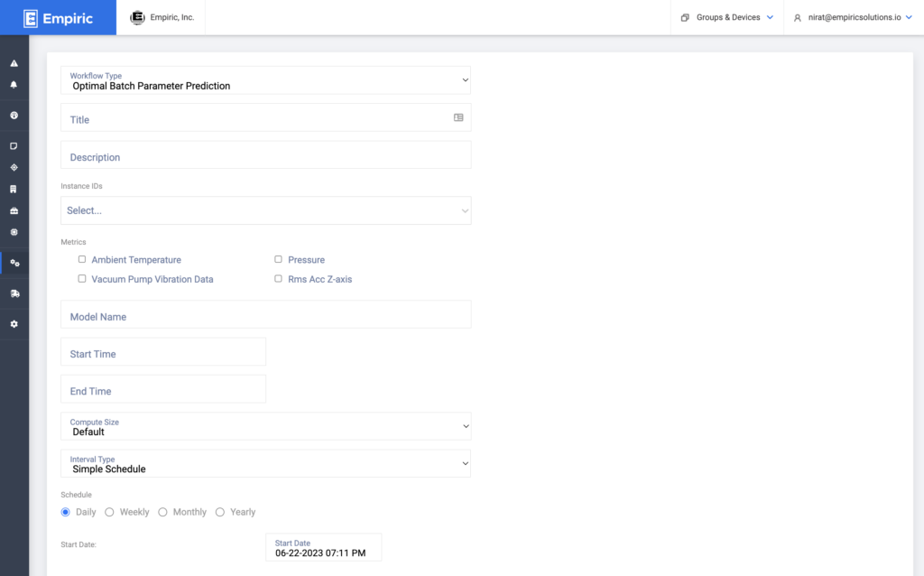Screen dimensions: 924x576
Task: Check the Vacuum Pump Vibration Data metric
Action: tap(82, 279)
